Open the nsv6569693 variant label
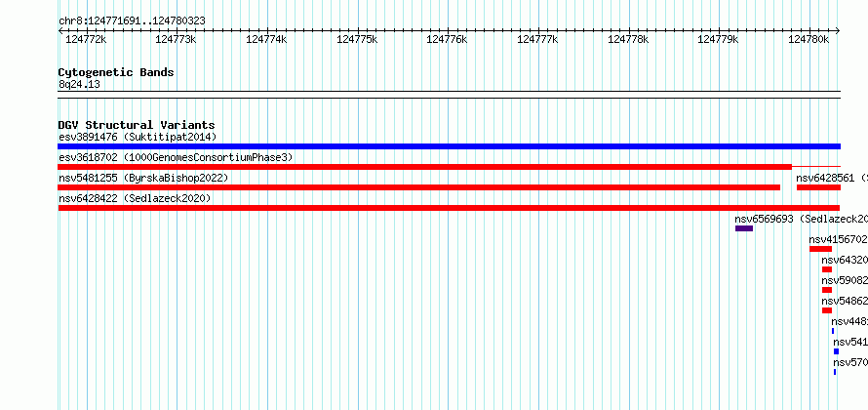The image size is (868, 410). point(801,219)
